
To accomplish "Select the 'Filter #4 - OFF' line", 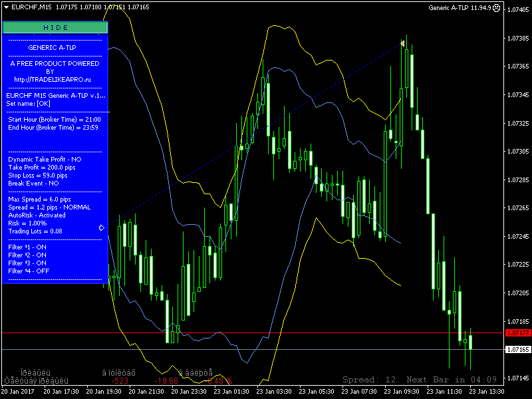I will coord(29,271).
